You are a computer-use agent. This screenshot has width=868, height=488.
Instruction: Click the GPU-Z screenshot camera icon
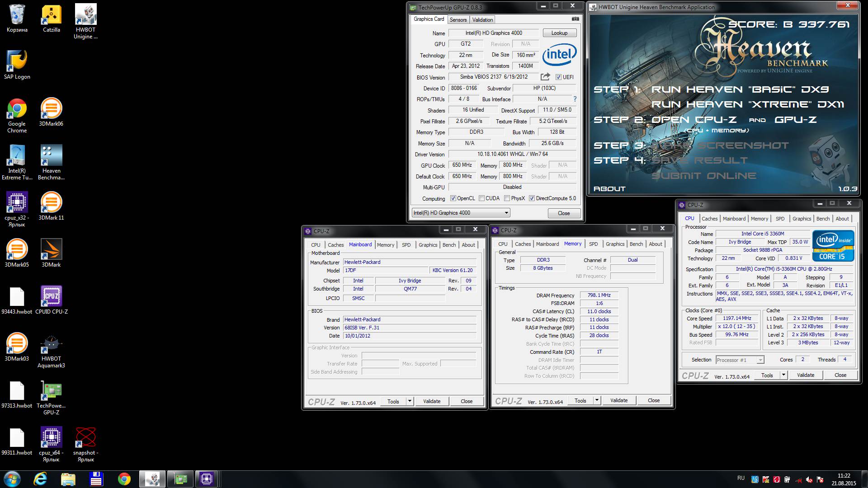point(575,19)
